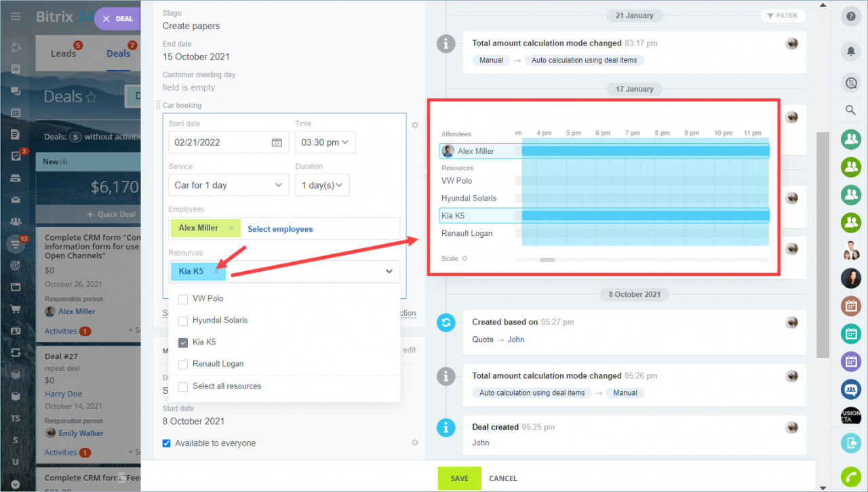Click the scale slider handle in booking planner
The width and height of the screenshot is (868, 492).
click(547, 260)
